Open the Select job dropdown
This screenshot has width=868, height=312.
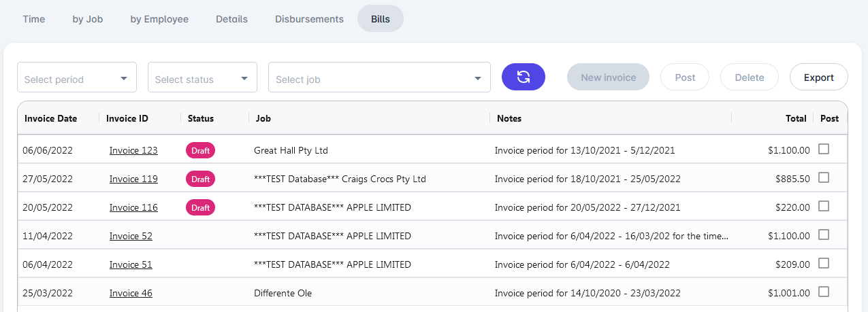tap(379, 77)
